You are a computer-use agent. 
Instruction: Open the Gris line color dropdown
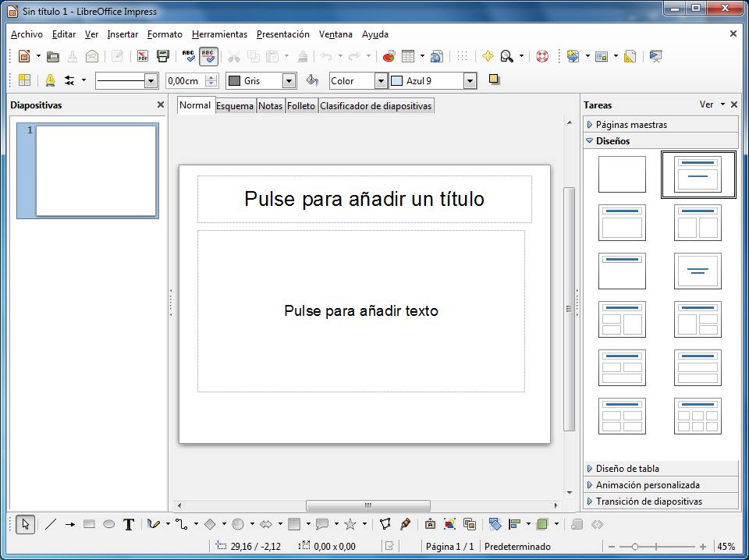point(286,80)
